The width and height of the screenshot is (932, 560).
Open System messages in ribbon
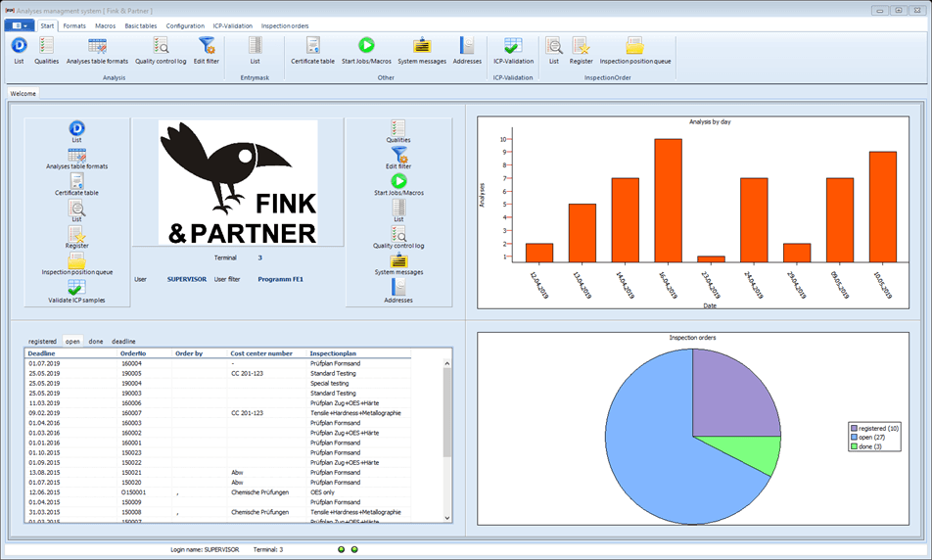[x=422, y=51]
